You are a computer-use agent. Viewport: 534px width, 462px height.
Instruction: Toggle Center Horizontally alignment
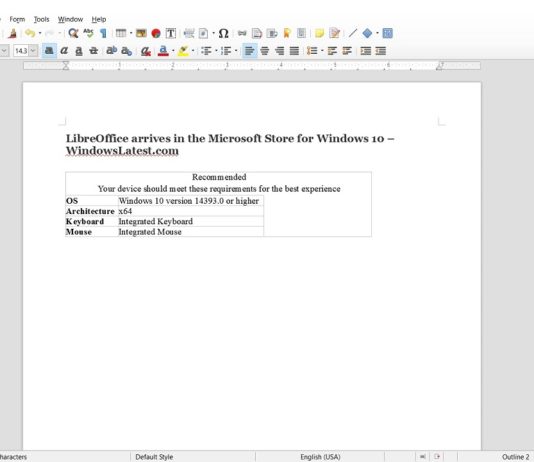coord(265,51)
